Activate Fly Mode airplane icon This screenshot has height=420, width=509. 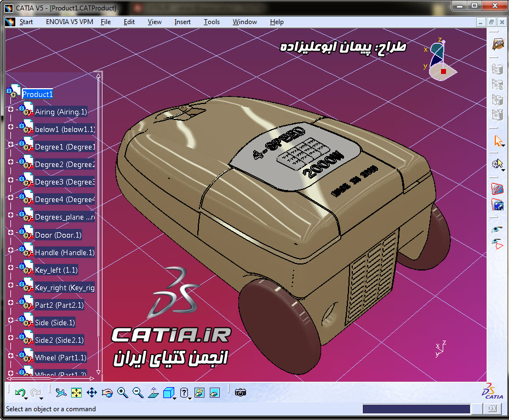click(x=61, y=393)
